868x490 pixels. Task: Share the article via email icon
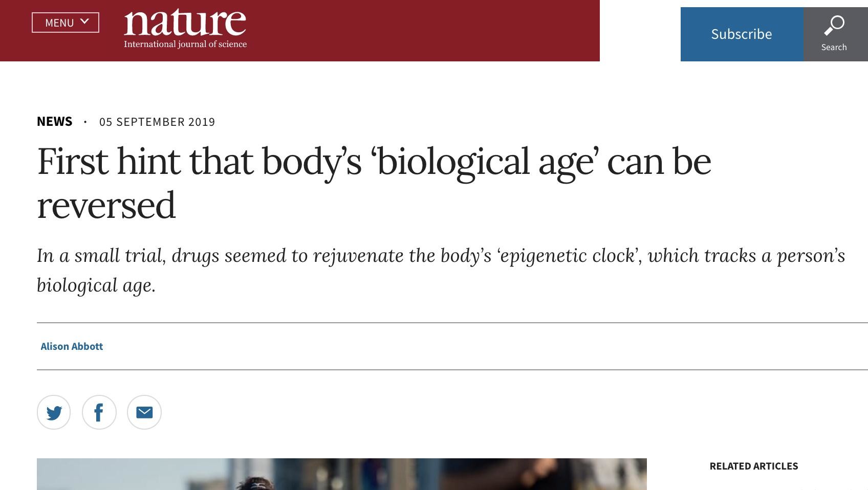coord(144,412)
